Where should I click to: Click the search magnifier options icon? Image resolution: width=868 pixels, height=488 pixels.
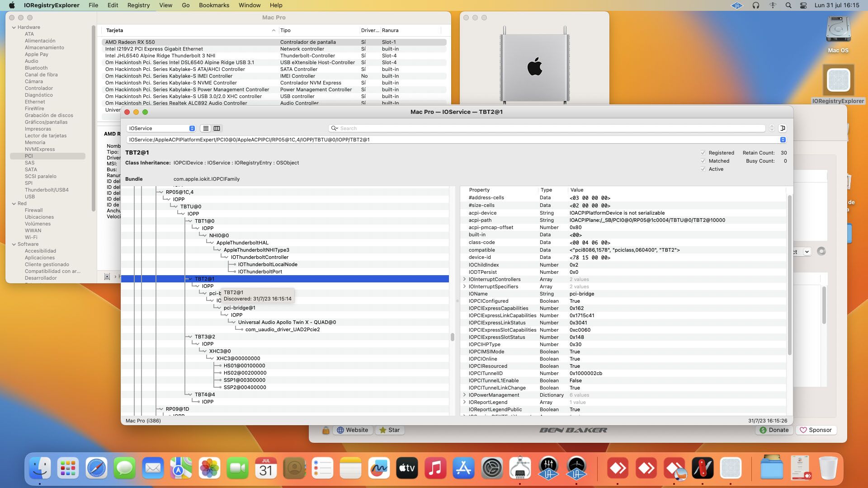pos(334,128)
